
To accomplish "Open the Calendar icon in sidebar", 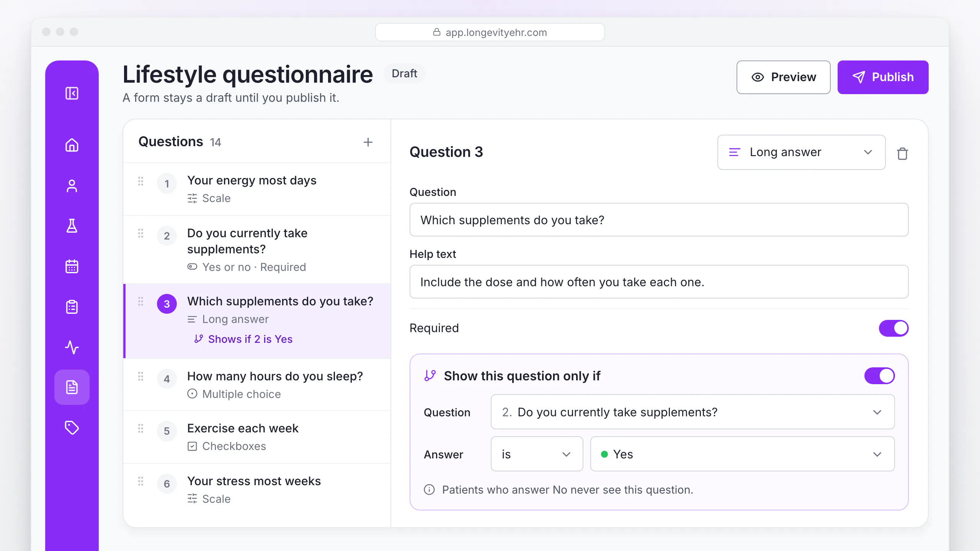I will (x=72, y=266).
